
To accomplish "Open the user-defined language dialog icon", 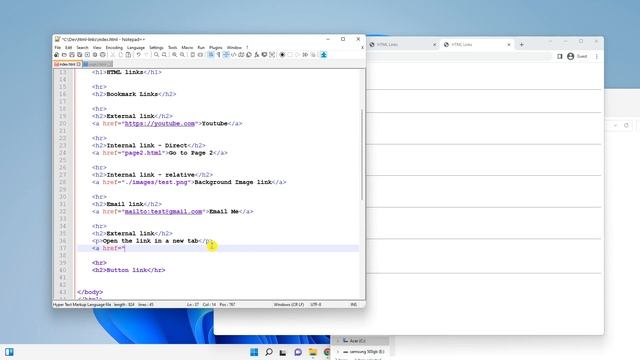I will [x=233, y=55].
